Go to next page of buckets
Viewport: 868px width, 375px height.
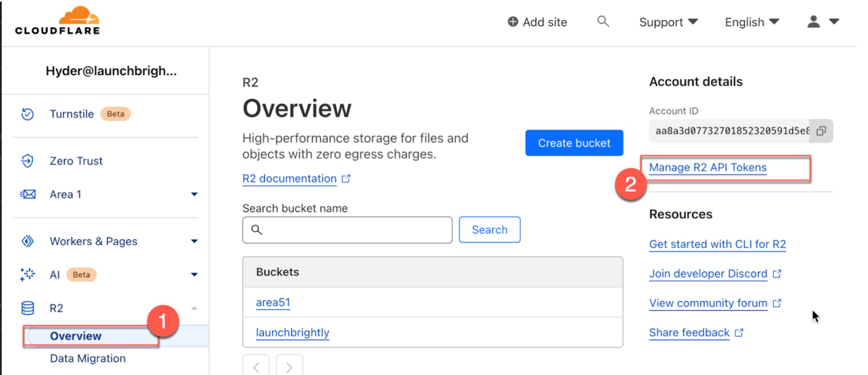(x=289, y=366)
